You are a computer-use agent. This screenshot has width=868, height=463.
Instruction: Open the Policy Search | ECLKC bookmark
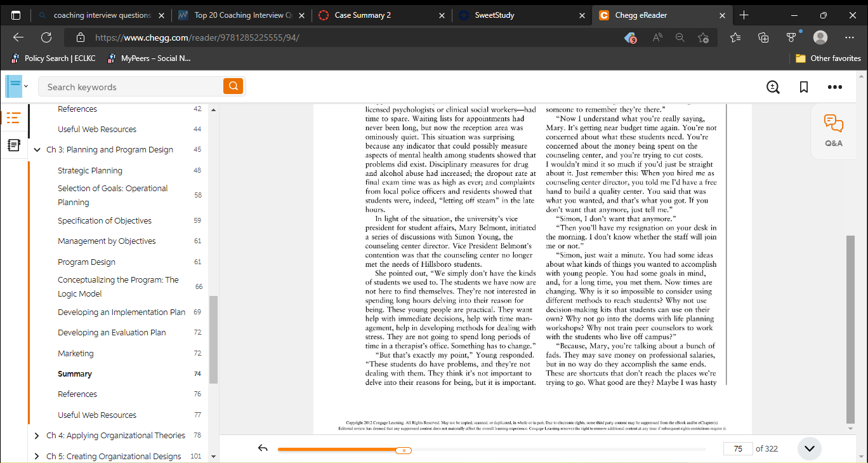[53, 58]
